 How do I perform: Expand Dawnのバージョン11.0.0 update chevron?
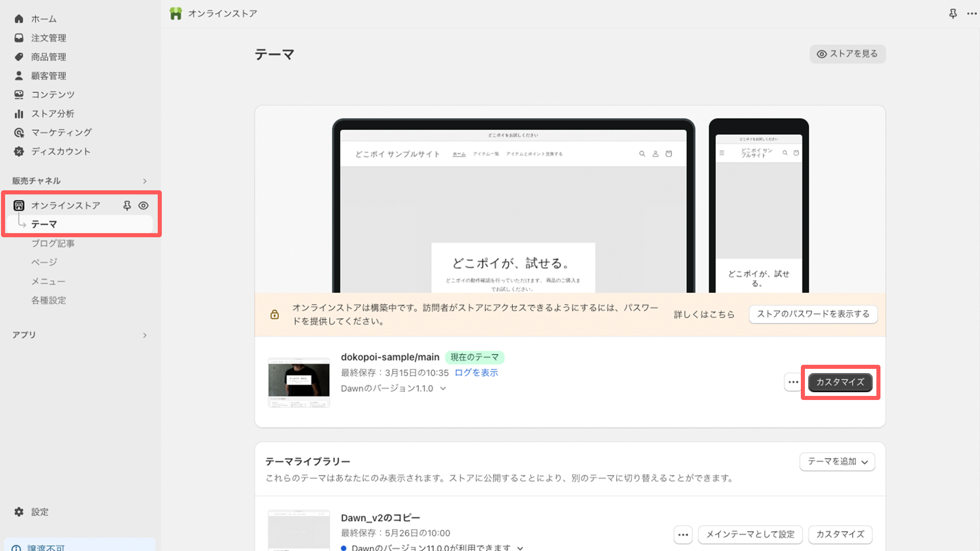tap(520, 548)
